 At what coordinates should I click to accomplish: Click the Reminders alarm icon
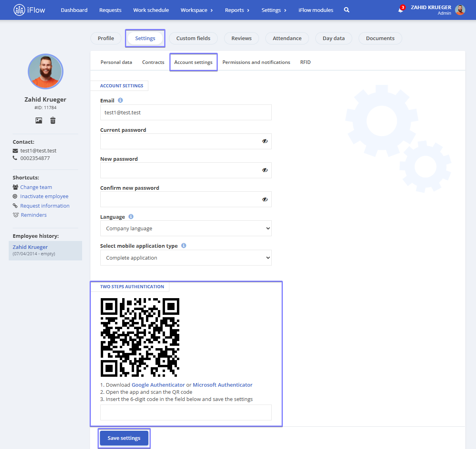point(16,215)
